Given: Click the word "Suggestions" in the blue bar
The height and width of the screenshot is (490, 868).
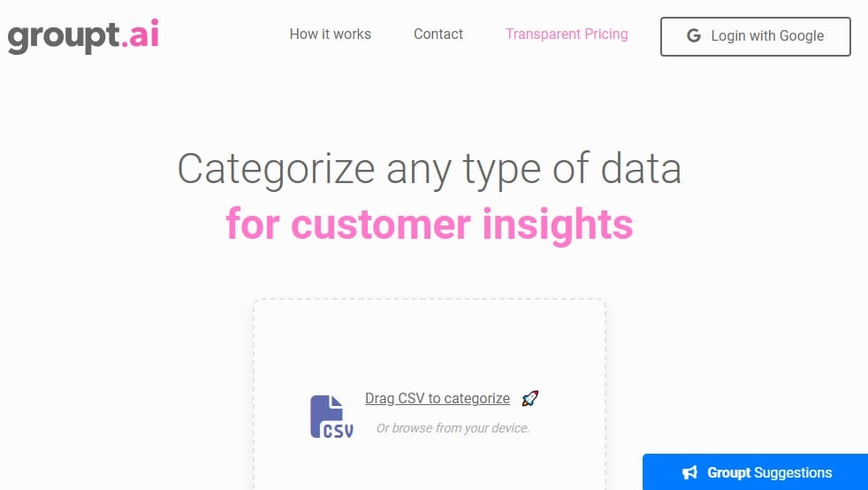Looking at the screenshot, I should point(793,473).
